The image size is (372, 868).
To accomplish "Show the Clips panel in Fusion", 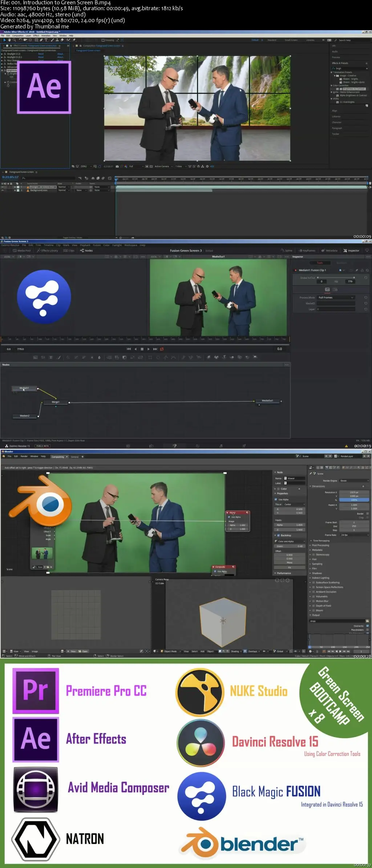I will (x=69, y=251).
